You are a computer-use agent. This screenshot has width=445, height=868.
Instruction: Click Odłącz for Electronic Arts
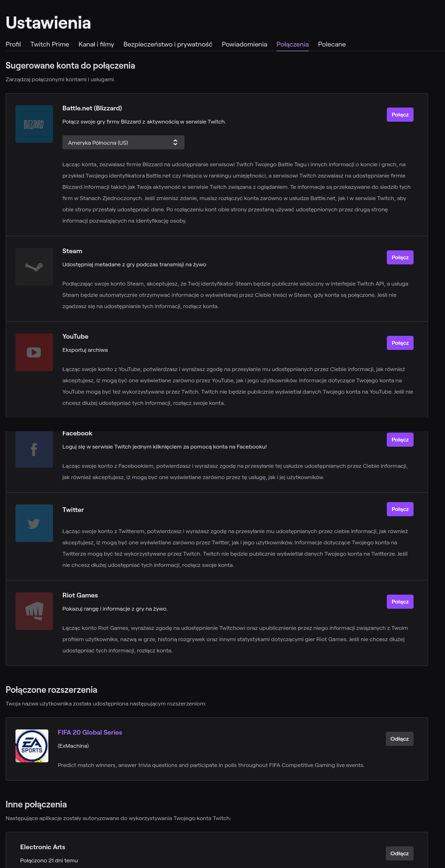399,853
